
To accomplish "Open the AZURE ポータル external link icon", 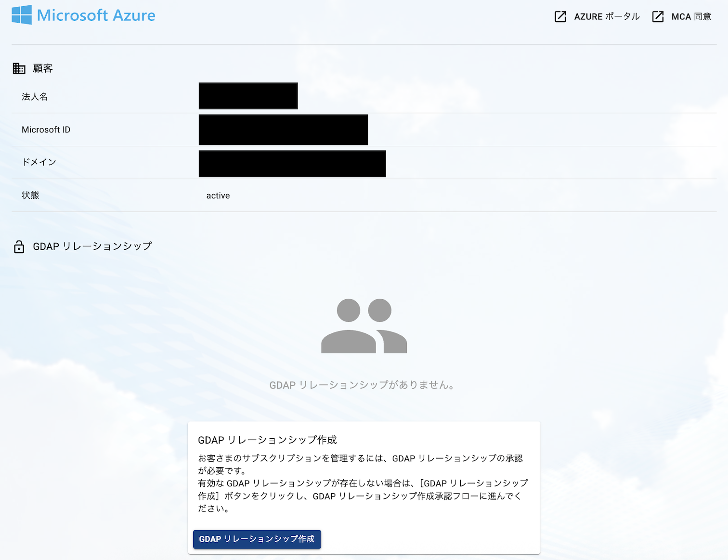I will point(560,17).
